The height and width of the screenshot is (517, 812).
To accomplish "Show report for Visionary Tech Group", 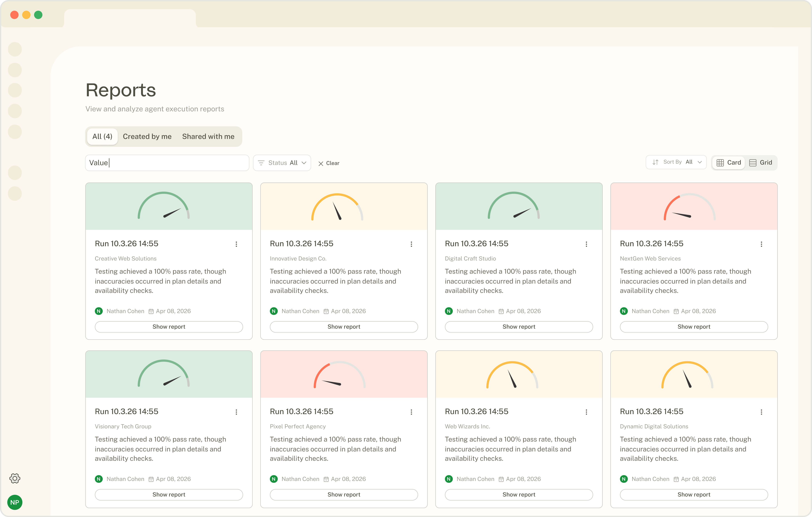I will 169,494.
